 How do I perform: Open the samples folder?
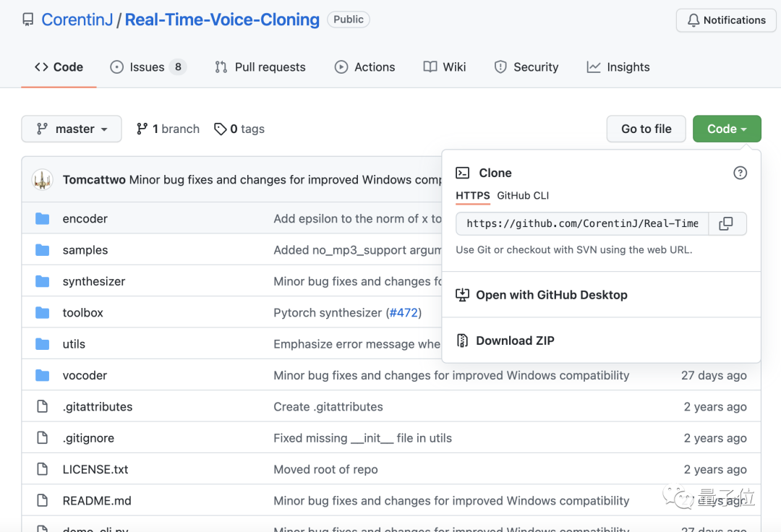tap(85, 250)
